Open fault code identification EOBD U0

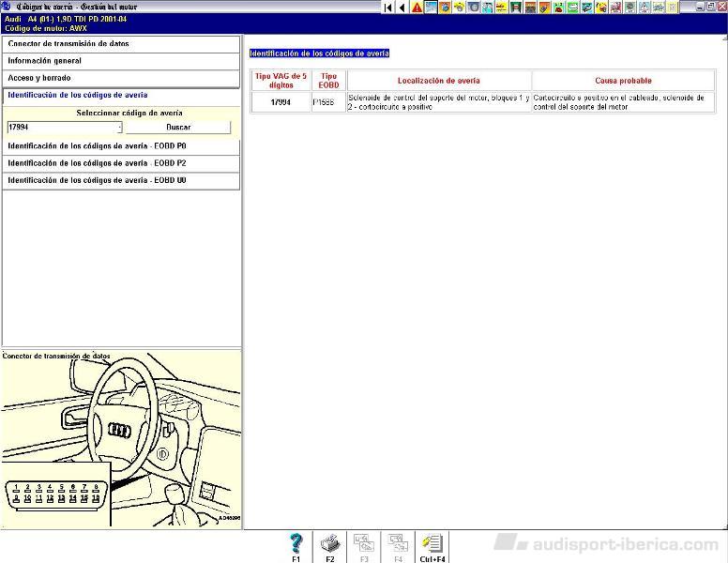pyautogui.click(x=121, y=180)
